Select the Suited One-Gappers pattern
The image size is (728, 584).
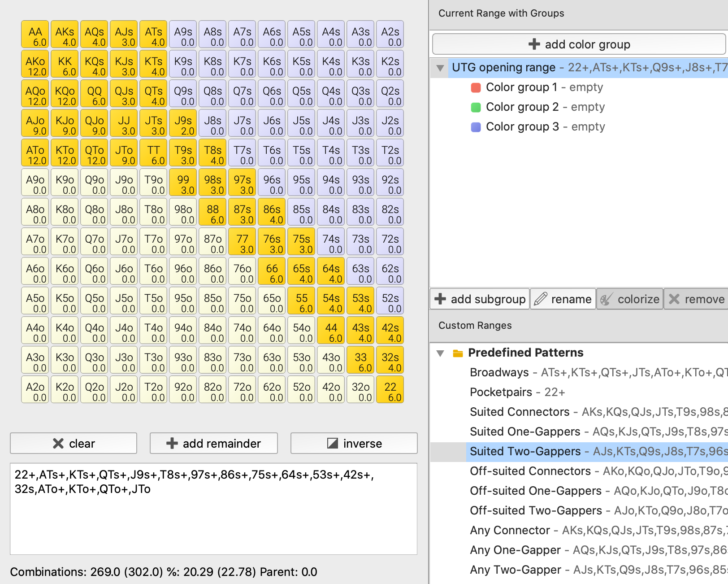524,431
